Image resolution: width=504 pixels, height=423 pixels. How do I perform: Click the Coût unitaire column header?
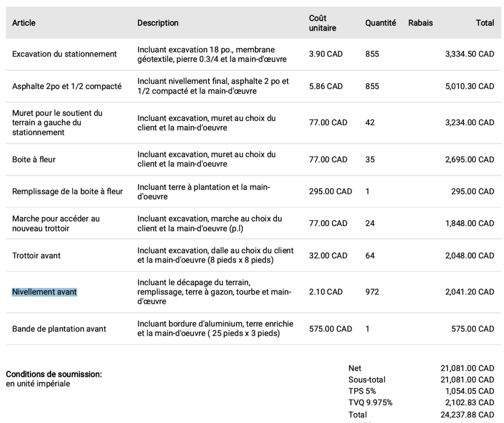coord(322,23)
